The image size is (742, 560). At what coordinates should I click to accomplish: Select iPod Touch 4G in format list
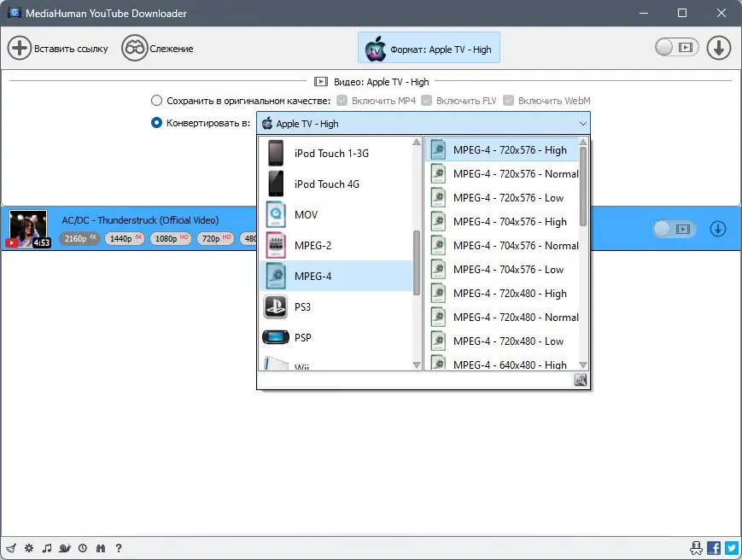point(336,184)
